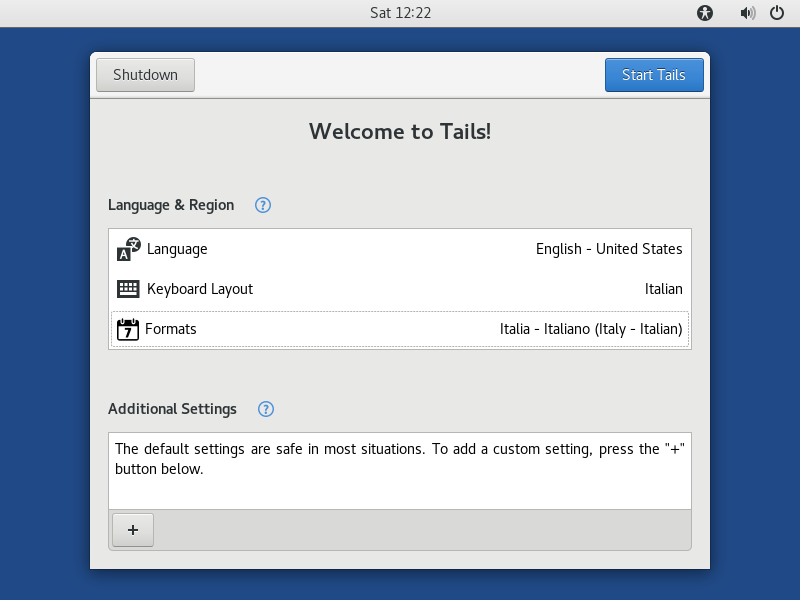Open the power menu in top bar
Screen dimensions: 800x600
[x=777, y=13]
